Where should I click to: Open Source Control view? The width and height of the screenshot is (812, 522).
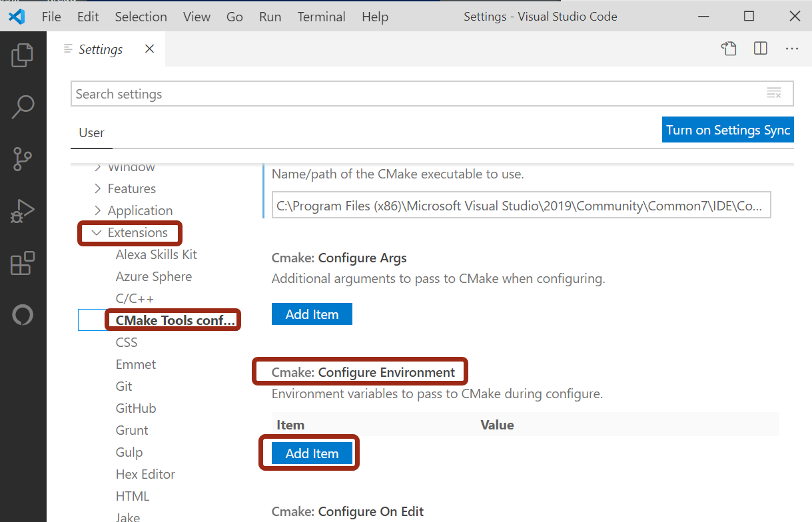pos(23,159)
